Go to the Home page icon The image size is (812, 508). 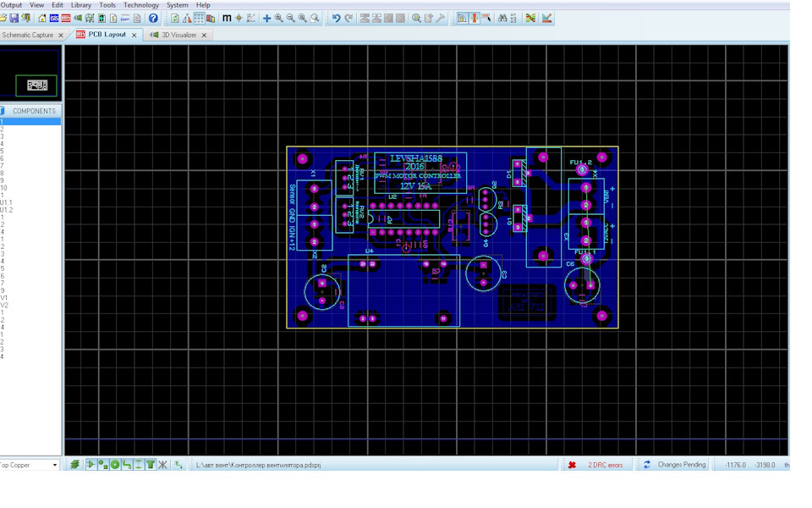pyautogui.click(x=42, y=18)
